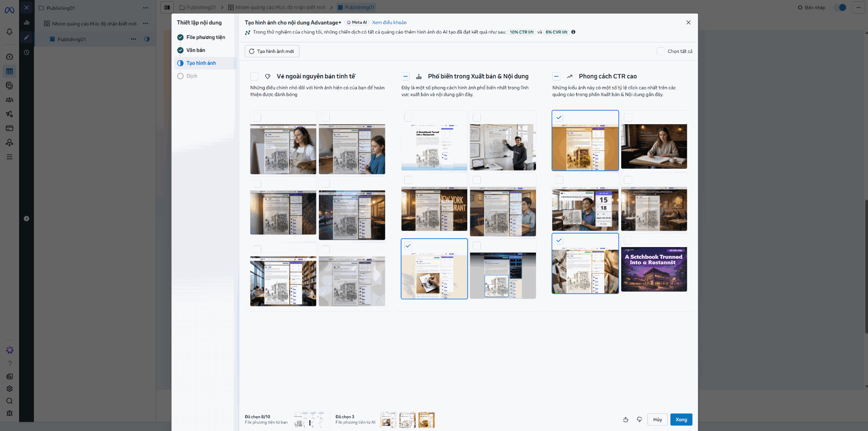Open the top-right three-dot more options button
Viewport: 868px width, 431px height.
pyautogui.click(x=859, y=7)
